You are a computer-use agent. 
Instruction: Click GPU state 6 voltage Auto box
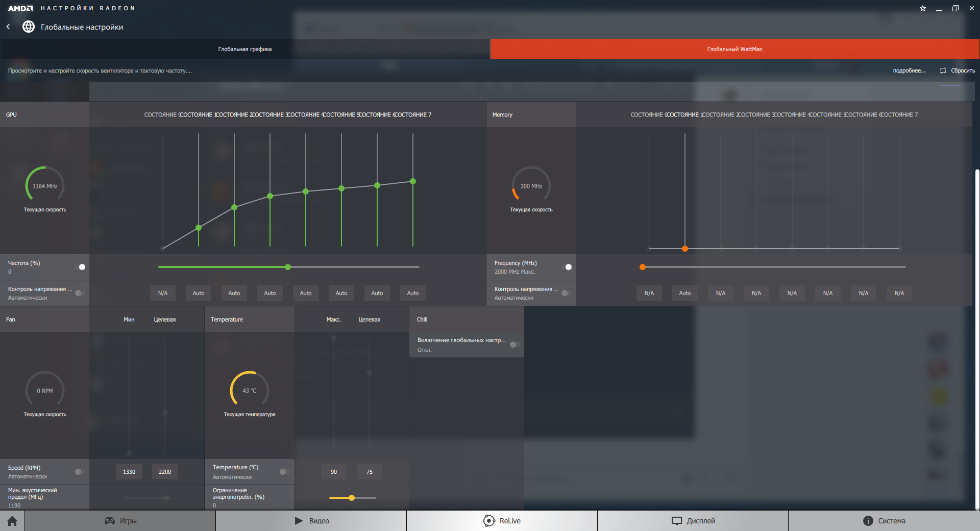tap(377, 293)
